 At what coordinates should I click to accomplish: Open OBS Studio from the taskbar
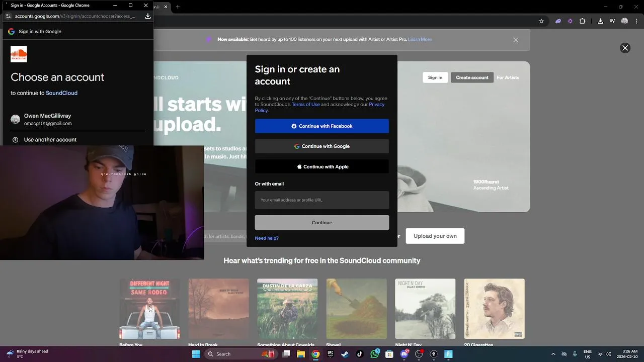(x=419, y=354)
